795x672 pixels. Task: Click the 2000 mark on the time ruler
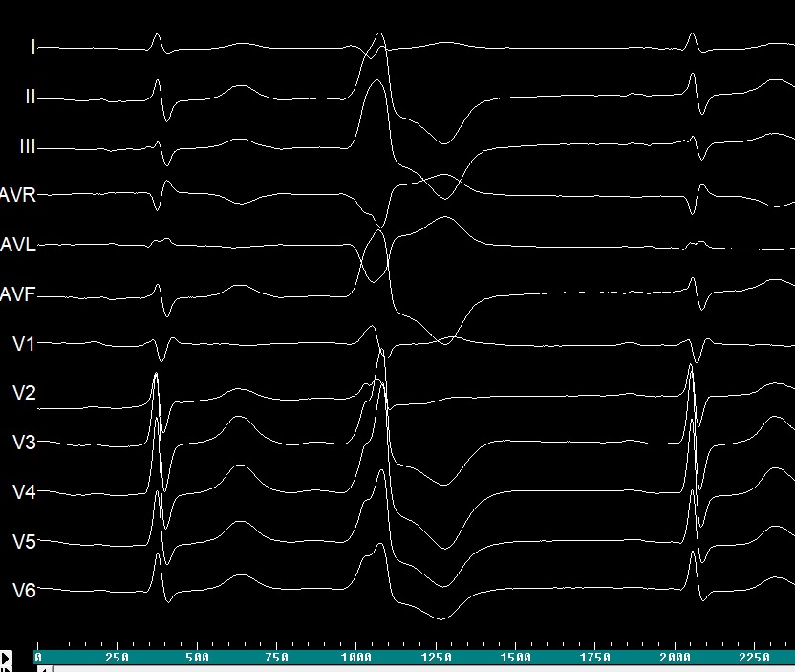click(x=675, y=658)
